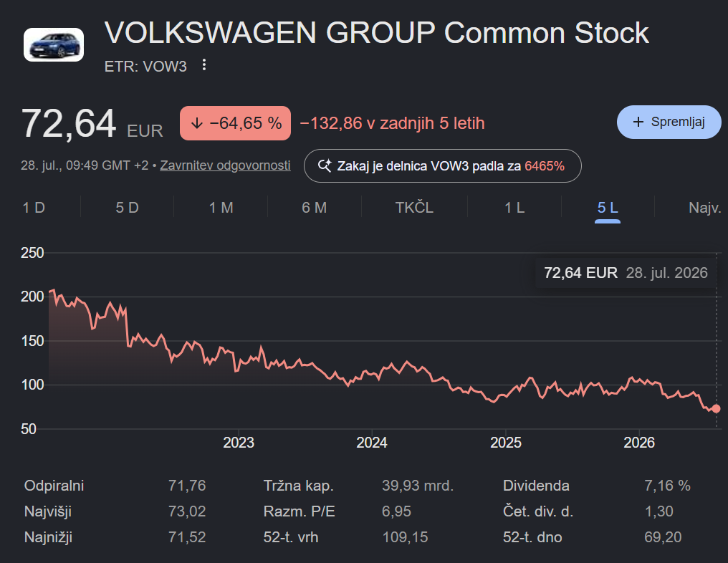Viewport: 728px width, 563px height.
Task: Click the −64,65 % change badge
Action: (x=236, y=123)
